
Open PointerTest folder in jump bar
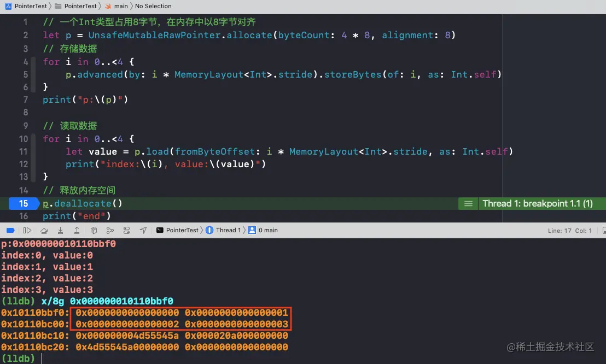(x=75, y=6)
